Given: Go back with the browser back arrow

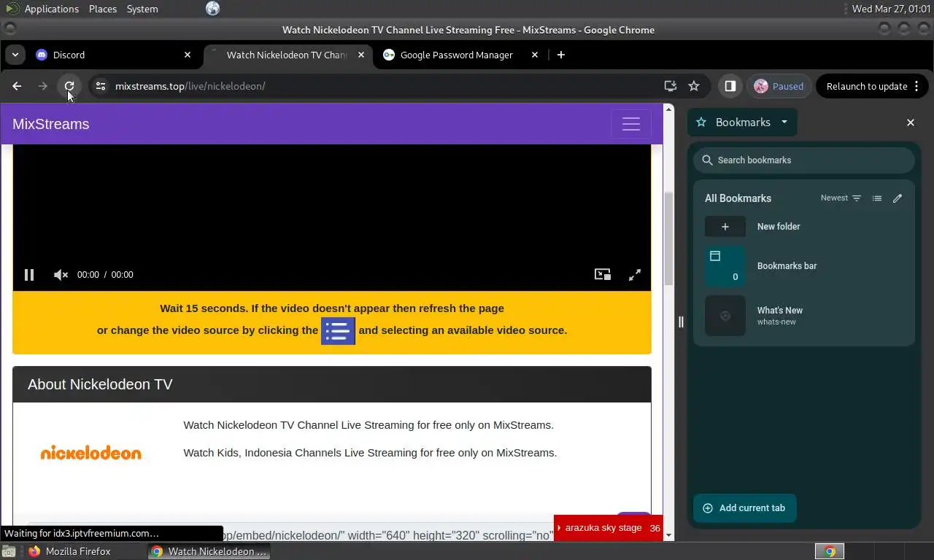Looking at the screenshot, I should [x=17, y=86].
